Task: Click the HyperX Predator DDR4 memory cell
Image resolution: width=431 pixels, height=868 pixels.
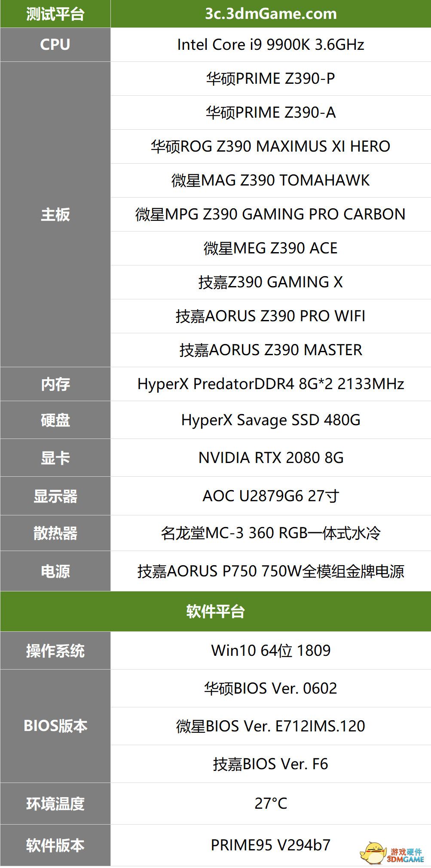Action: [x=271, y=384]
